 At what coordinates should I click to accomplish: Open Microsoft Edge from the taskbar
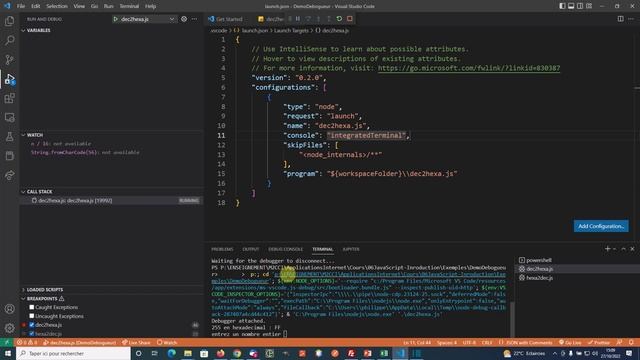pos(171,353)
